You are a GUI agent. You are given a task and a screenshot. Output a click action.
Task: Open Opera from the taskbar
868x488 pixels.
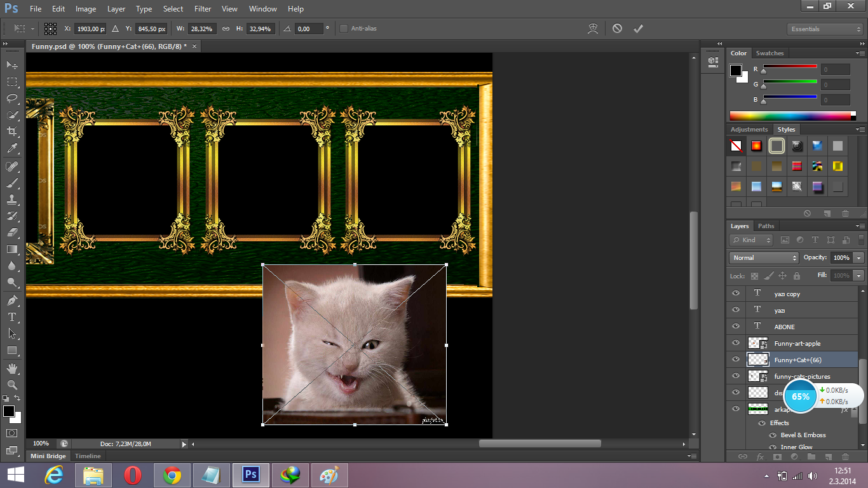point(132,475)
